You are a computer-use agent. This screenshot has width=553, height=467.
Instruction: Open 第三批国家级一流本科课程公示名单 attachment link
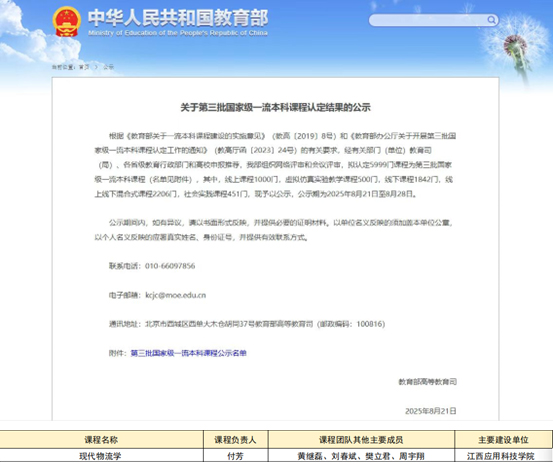coord(188,353)
